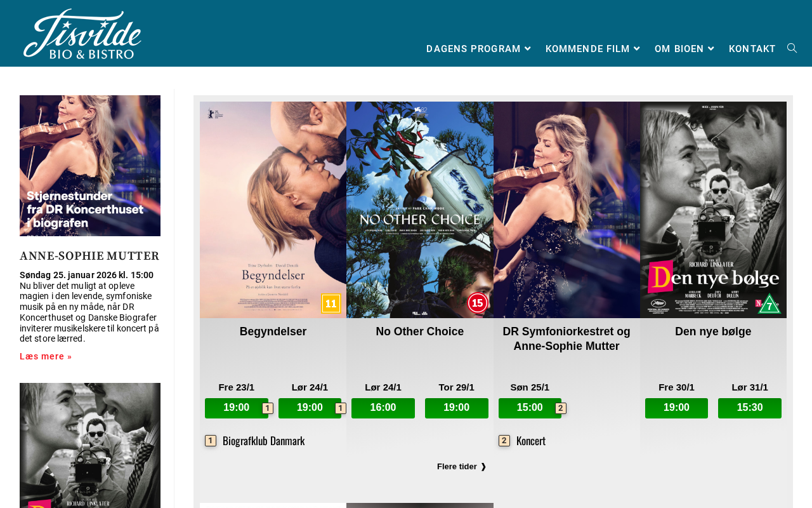Open the Den nye bølge poster in grid
Image resolution: width=812 pixels, height=508 pixels.
pyautogui.click(x=713, y=210)
